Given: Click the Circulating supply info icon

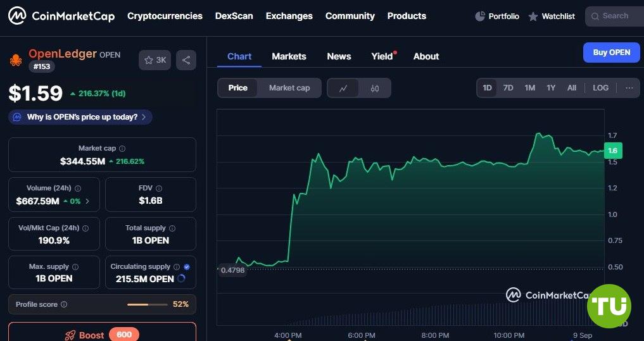Looking at the screenshot, I should point(177,267).
